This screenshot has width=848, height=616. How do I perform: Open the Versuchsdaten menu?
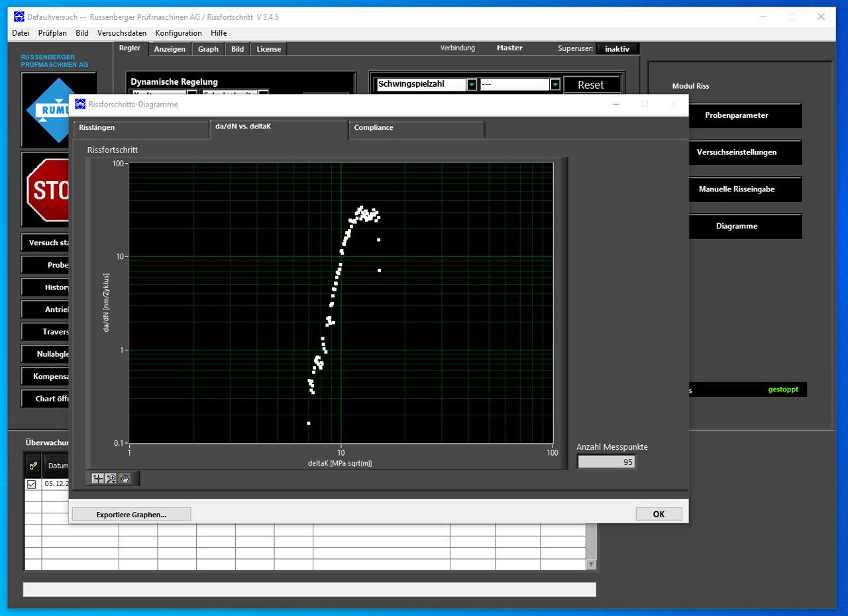(122, 33)
